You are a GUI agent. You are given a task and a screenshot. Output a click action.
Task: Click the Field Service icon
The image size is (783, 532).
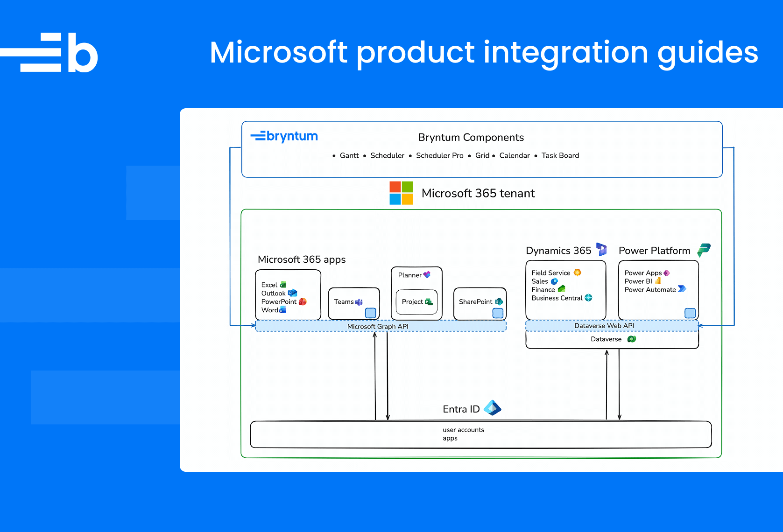578,273
